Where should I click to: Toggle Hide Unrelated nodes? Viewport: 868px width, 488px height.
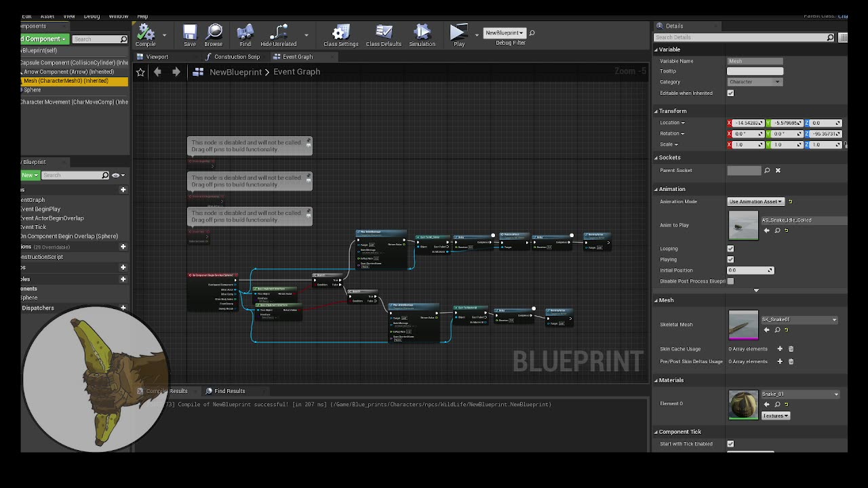point(279,35)
